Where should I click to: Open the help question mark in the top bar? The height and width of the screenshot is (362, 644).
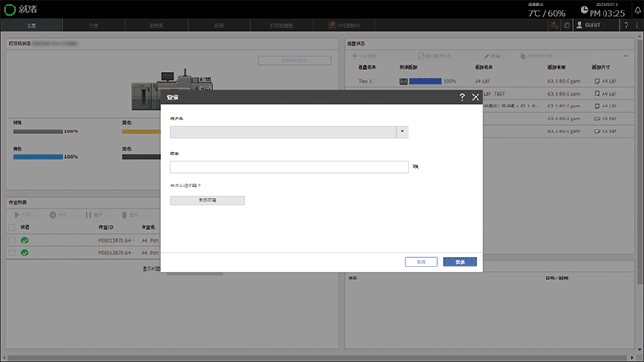point(626,26)
